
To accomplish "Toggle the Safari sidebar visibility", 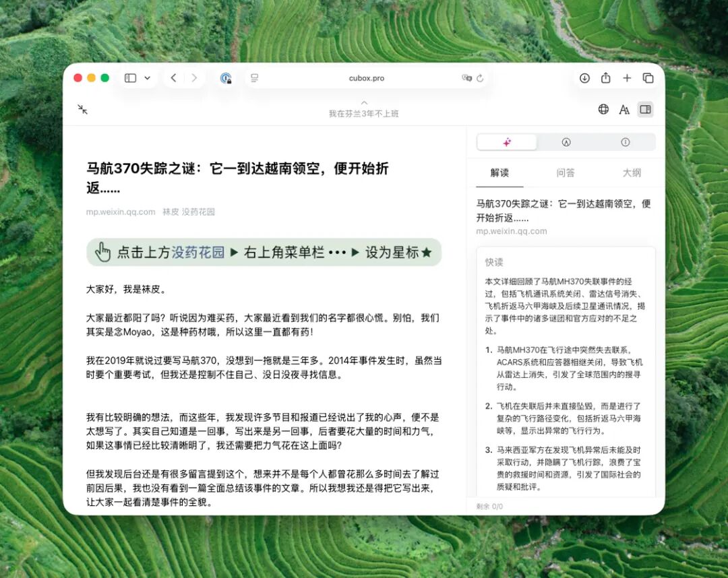I will [129, 77].
